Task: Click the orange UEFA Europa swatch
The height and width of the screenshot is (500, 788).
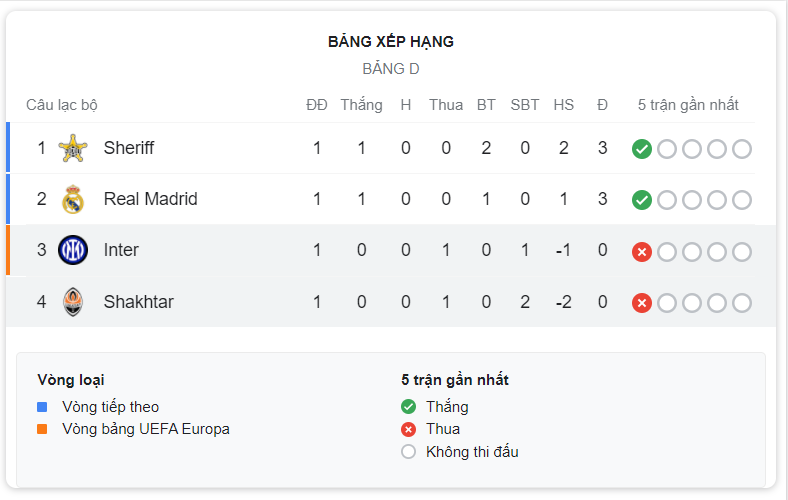Action: (42, 429)
